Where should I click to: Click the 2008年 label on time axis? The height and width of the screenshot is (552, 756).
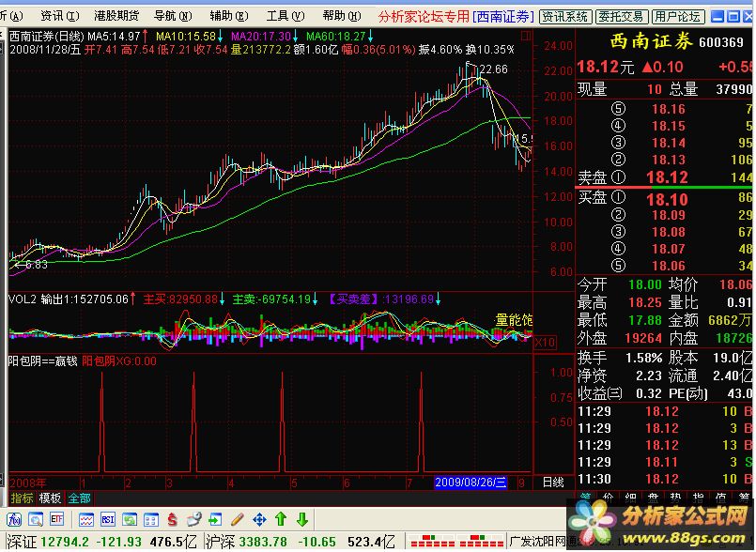pos(28,483)
